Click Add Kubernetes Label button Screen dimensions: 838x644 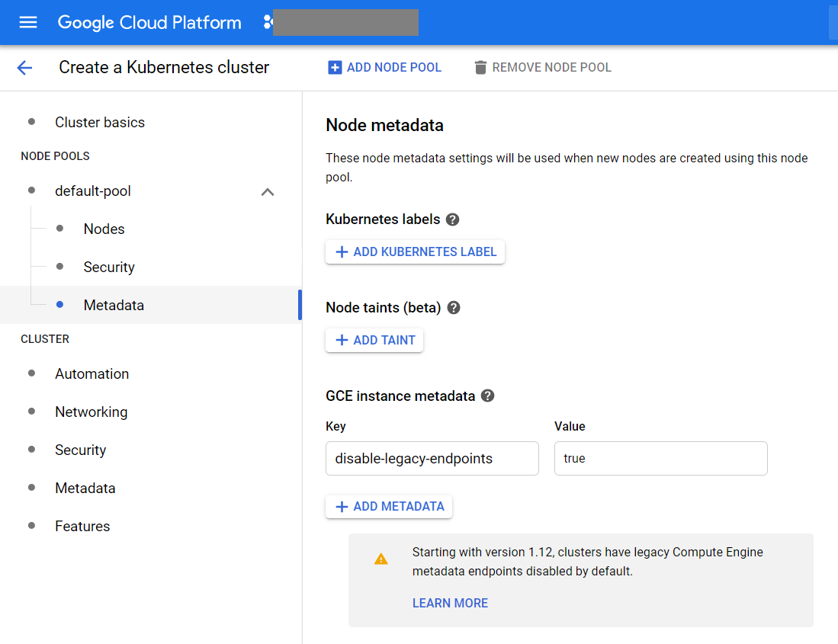click(416, 252)
